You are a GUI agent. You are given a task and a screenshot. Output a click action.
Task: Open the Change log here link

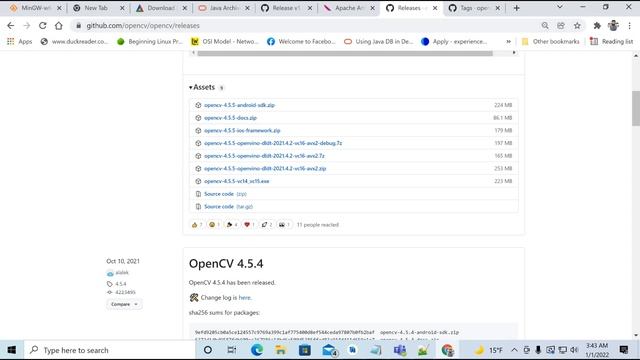click(244, 298)
